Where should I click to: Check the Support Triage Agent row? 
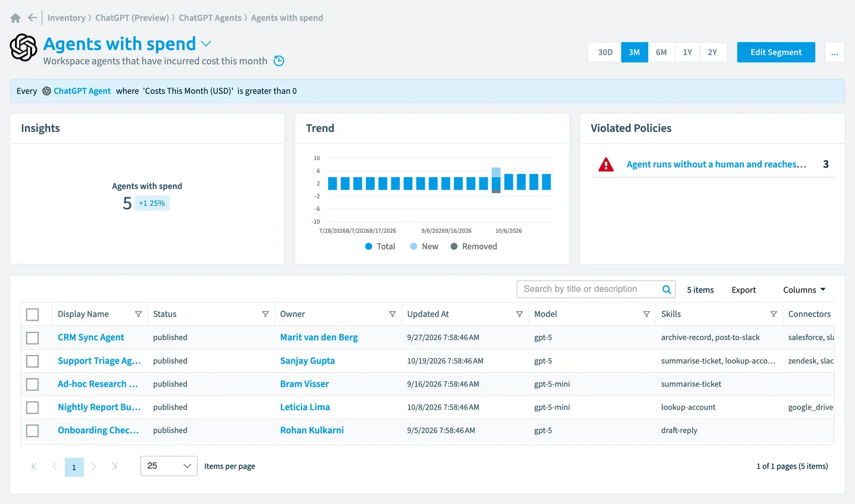click(33, 361)
